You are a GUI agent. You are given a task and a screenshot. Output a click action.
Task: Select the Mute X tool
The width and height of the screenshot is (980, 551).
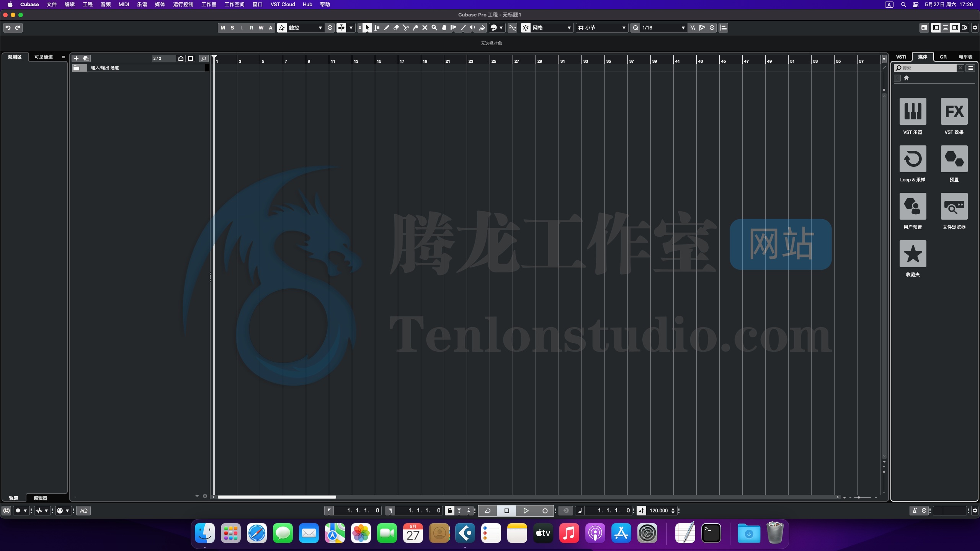click(x=425, y=28)
